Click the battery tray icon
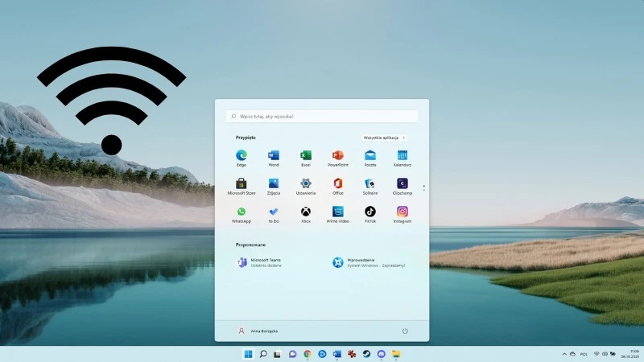Screen dimensions: 644x362 (613, 354)
